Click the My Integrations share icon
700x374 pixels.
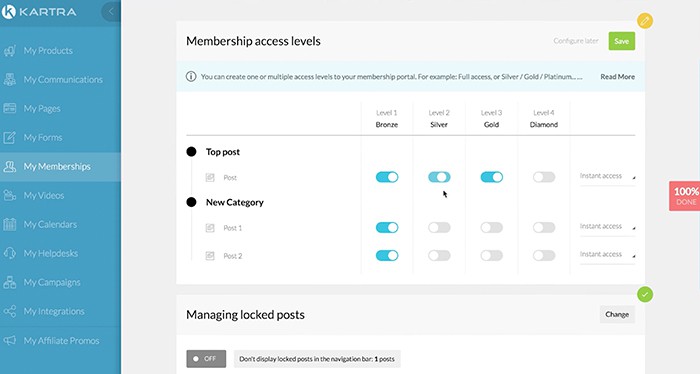tap(9, 312)
